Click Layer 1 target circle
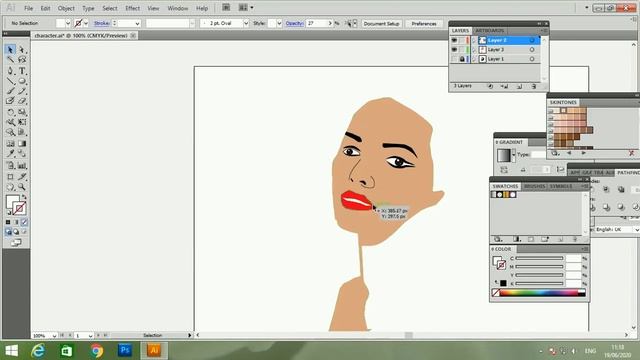Image resolution: width=640 pixels, height=360 pixels. point(532,59)
